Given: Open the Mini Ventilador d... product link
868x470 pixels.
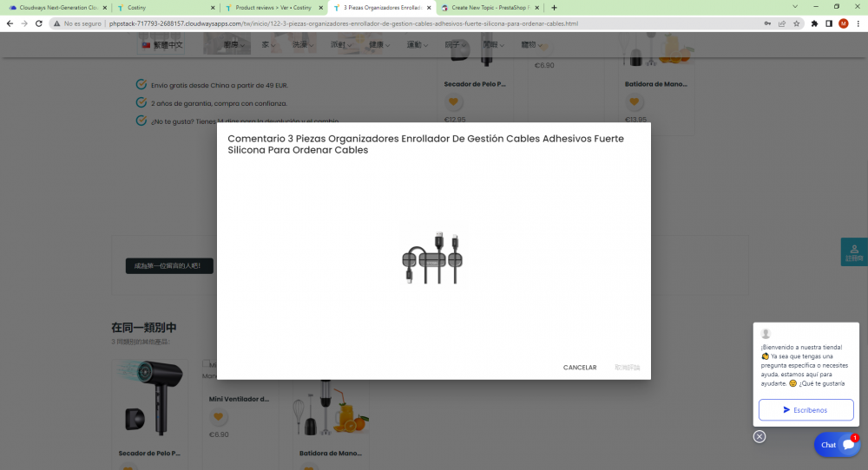Looking at the screenshot, I should (240, 399).
